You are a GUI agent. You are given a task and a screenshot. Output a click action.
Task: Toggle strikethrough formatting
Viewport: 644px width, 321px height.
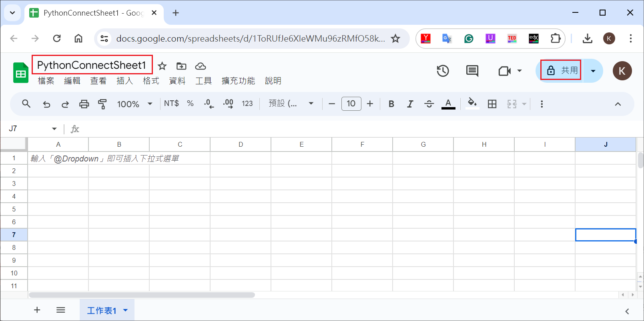pos(429,104)
